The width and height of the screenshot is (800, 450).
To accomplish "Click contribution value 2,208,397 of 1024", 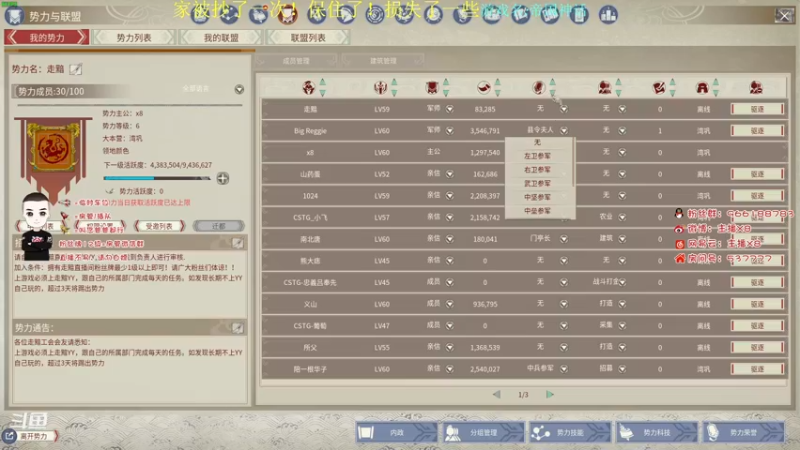I will coord(485,195).
